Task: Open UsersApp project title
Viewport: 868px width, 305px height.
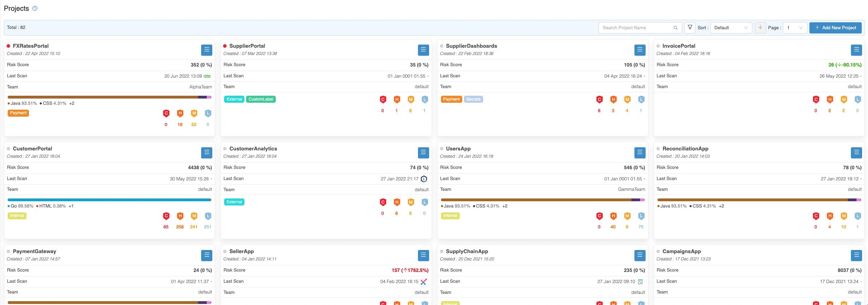Action: point(458,149)
